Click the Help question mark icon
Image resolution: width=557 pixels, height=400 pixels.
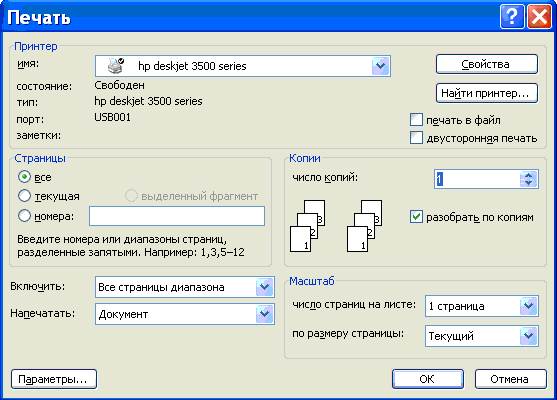point(512,16)
